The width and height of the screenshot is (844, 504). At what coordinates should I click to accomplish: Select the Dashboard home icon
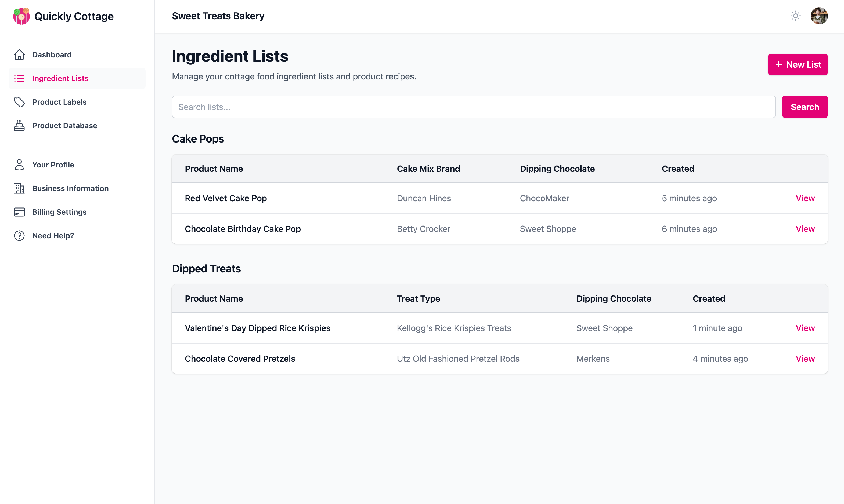[x=19, y=55]
